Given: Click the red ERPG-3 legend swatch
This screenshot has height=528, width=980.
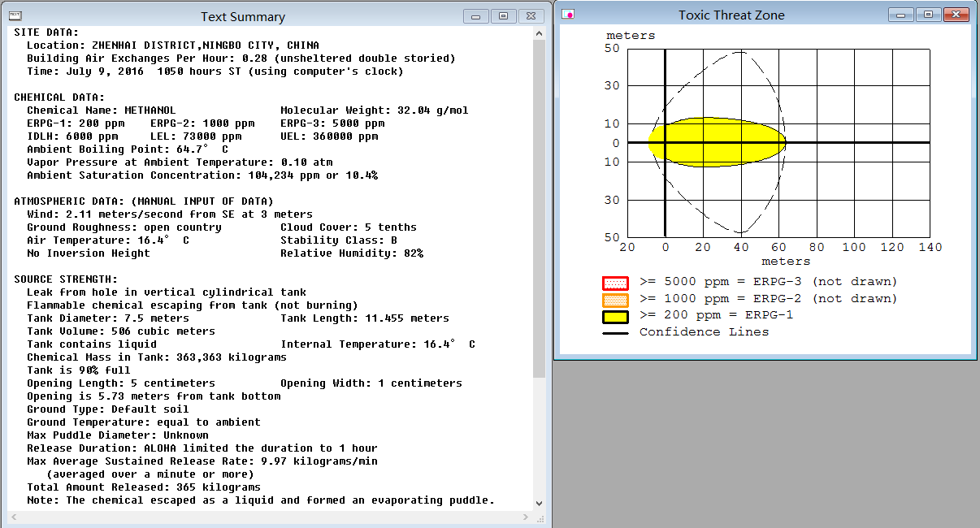Looking at the screenshot, I should tap(615, 283).
